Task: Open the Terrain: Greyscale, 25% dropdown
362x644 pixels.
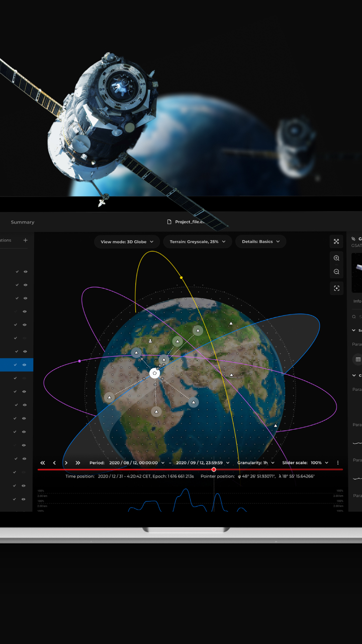Action: click(198, 242)
